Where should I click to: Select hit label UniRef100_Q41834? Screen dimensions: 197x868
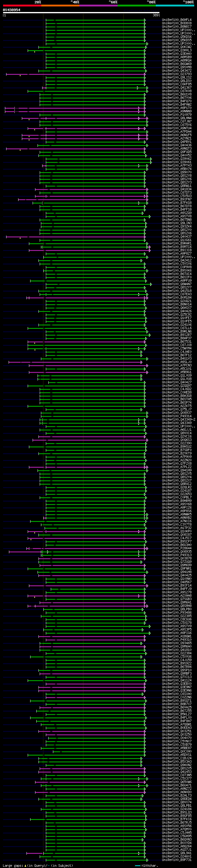(x=177, y=189)
